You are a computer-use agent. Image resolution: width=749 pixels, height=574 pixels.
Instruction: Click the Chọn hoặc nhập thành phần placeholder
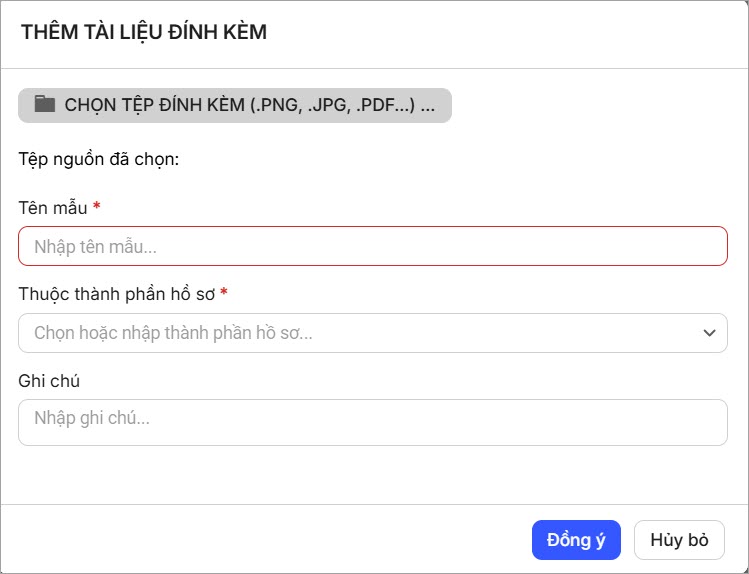click(173, 333)
